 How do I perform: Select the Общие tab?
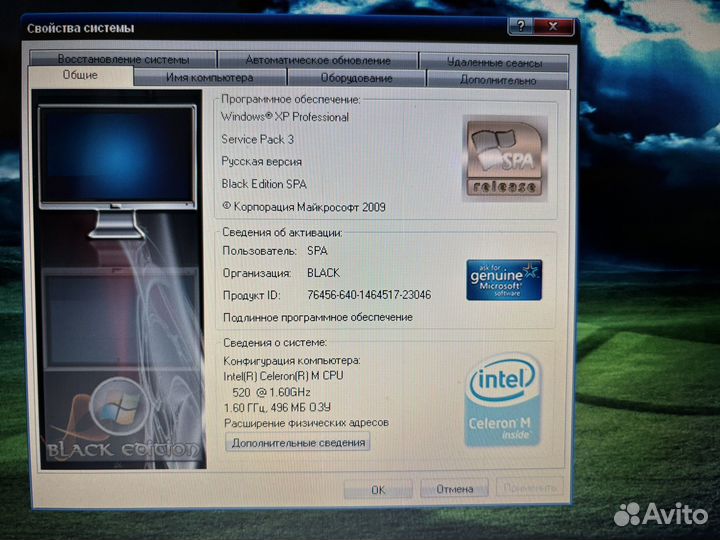[80, 75]
